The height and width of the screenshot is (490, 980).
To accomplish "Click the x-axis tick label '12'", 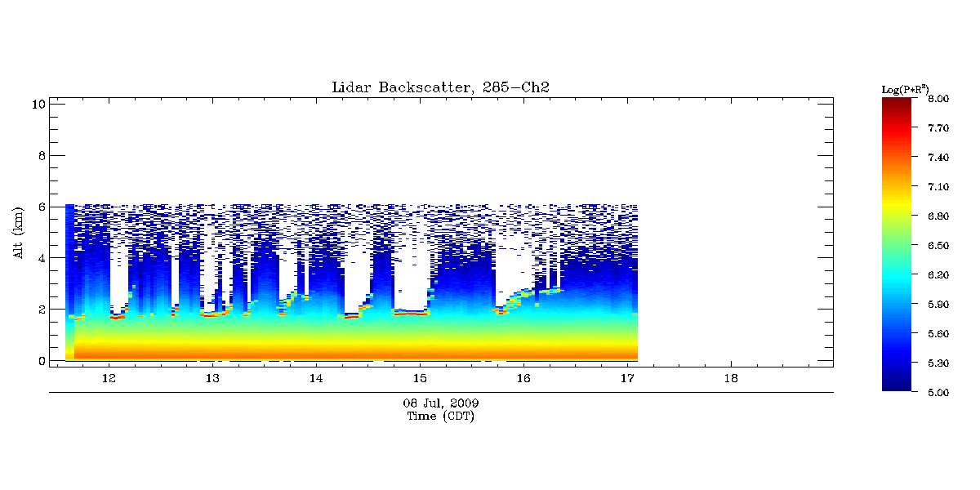I will pos(109,378).
